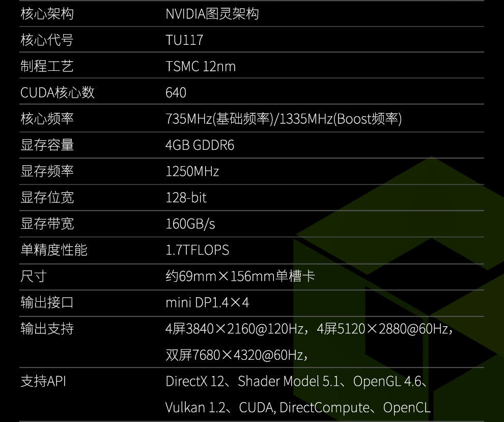The width and height of the screenshot is (504, 422).
Task: Click the 'NVIDIA图灵架构' value
Action: (x=212, y=14)
